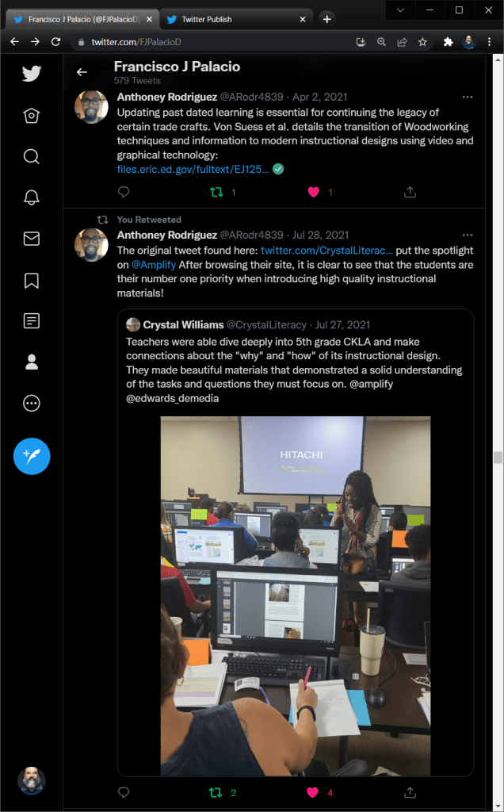The height and width of the screenshot is (812, 504).
Task: Toggle like heart on Jul 28 tweet
Action: tap(312, 792)
